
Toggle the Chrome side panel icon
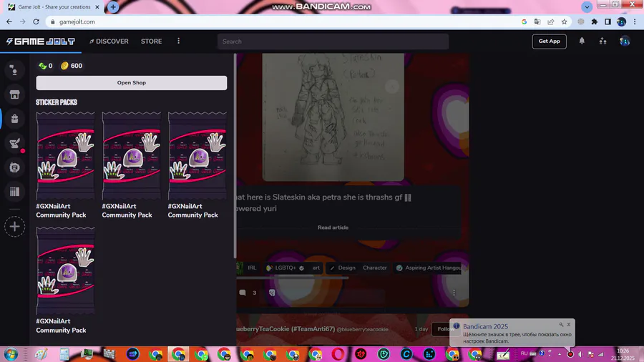coord(608,21)
